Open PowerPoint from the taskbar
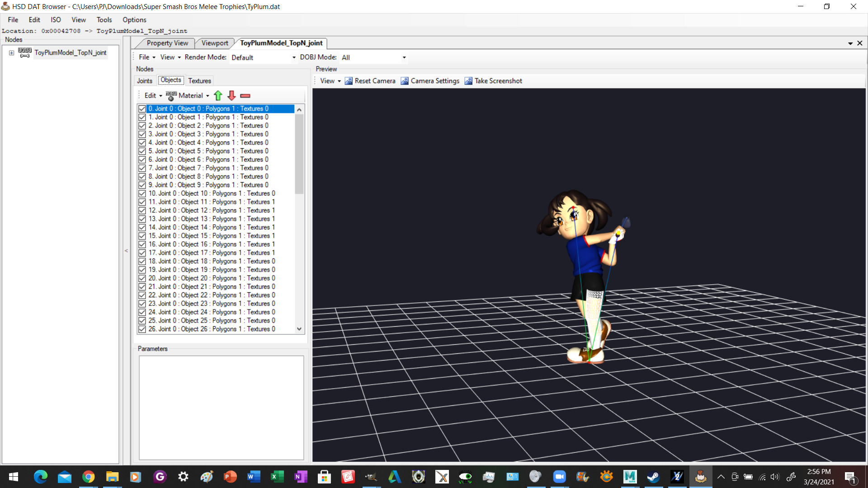This screenshot has width=868, height=488. [230, 477]
